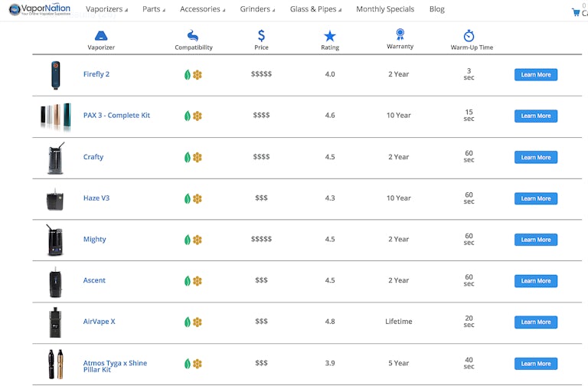Click Learn More for Firefly 2
This screenshot has width=588, height=386.
536,74
